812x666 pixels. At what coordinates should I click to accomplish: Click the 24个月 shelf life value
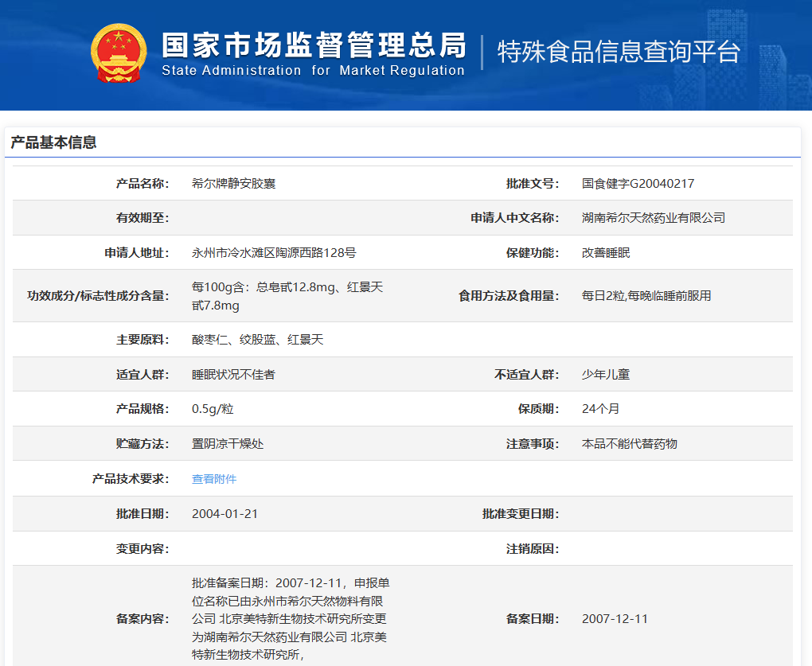click(600, 409)
